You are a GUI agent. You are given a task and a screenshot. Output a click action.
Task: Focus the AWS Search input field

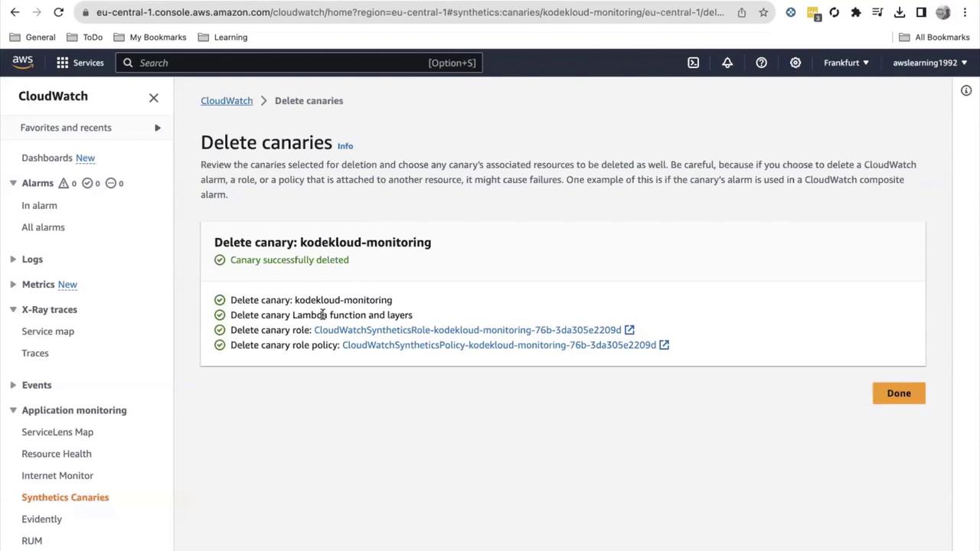click(299, 63)
